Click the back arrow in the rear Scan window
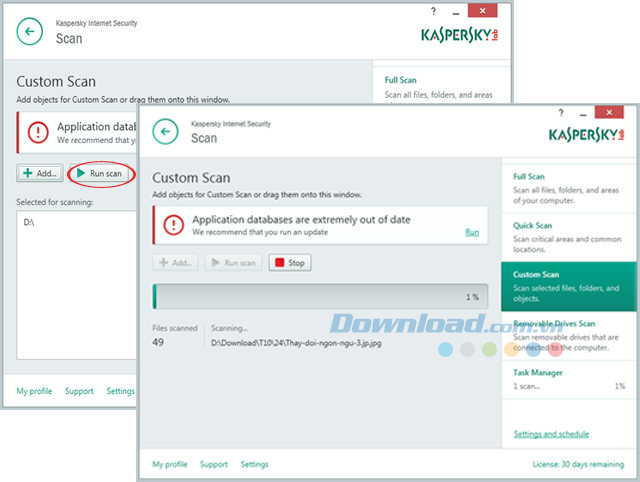The image size is (640, 482). point(32,32)
